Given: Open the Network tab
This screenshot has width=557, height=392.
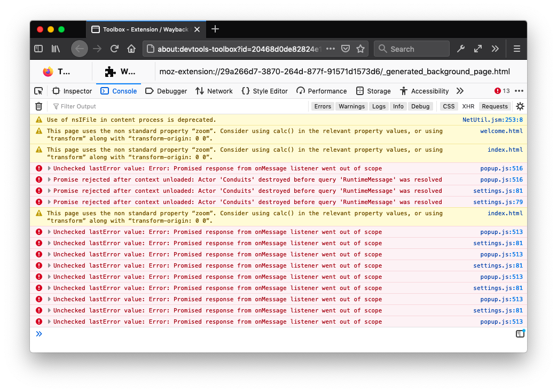Looking at the screenshot, I should click(214, 91).
